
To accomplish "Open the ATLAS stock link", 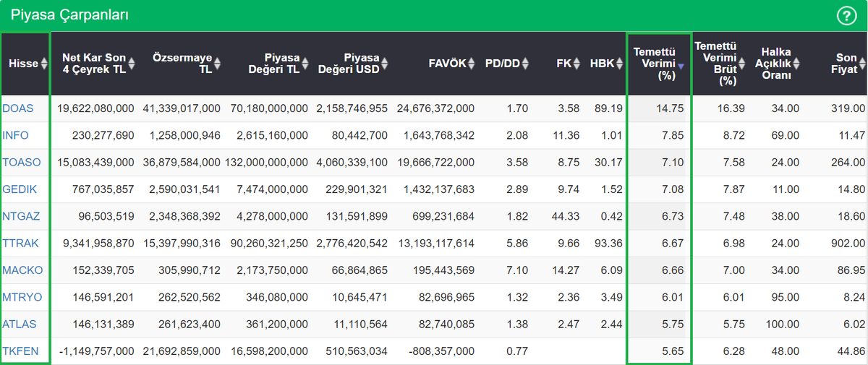I will [20, 325].
